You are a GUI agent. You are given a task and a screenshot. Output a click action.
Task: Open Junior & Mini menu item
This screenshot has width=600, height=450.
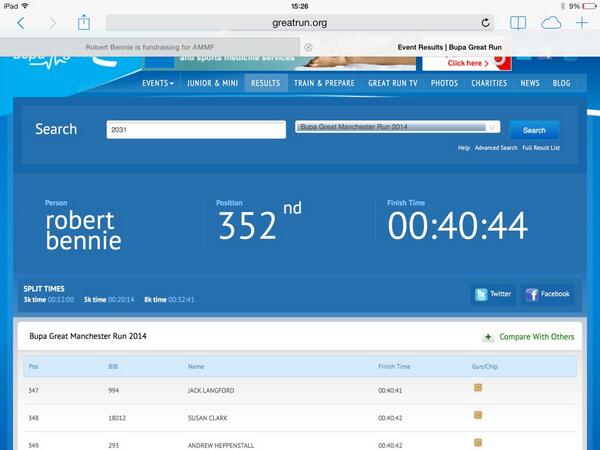pos(212,83)
